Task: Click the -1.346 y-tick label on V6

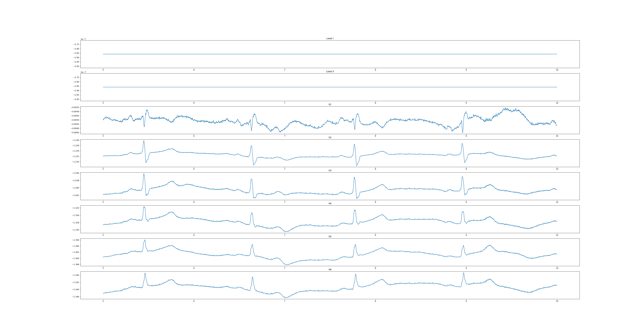Action: point(76,297)
